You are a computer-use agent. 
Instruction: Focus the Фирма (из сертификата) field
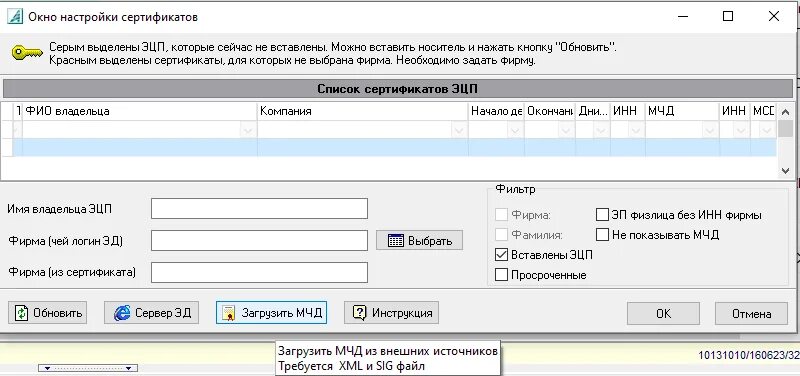pyautogui.click(x=259, y=272)
